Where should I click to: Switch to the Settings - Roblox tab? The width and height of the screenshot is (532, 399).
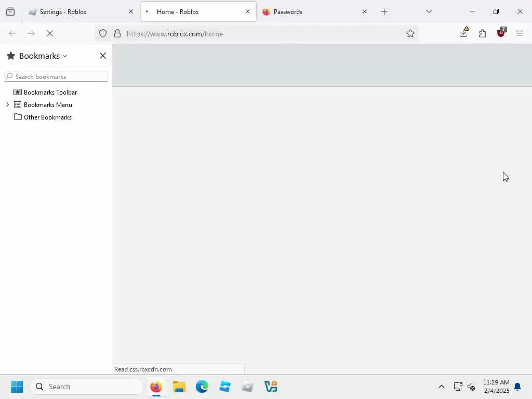[x=82, y=12]
